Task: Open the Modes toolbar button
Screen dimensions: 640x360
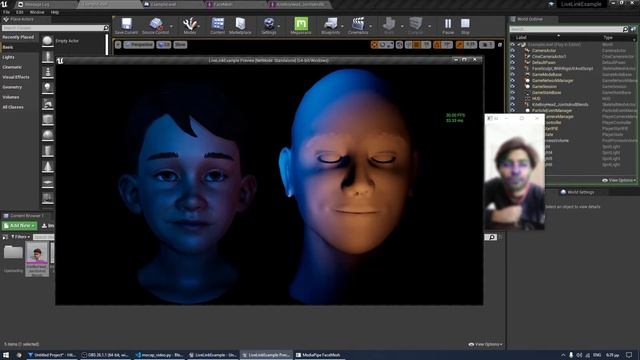Action: click(x=190, y=26)
